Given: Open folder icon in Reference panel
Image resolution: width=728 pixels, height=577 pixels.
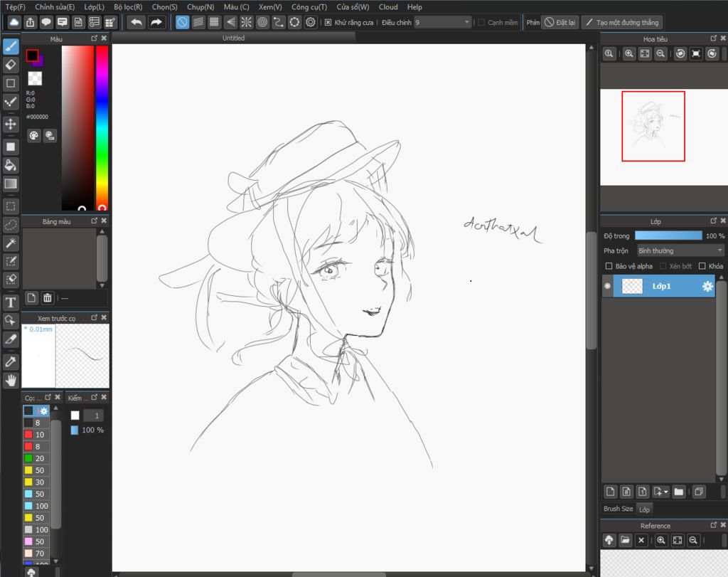Looking at the screenshot, I should pyautogui.click(x=625, y=540).
